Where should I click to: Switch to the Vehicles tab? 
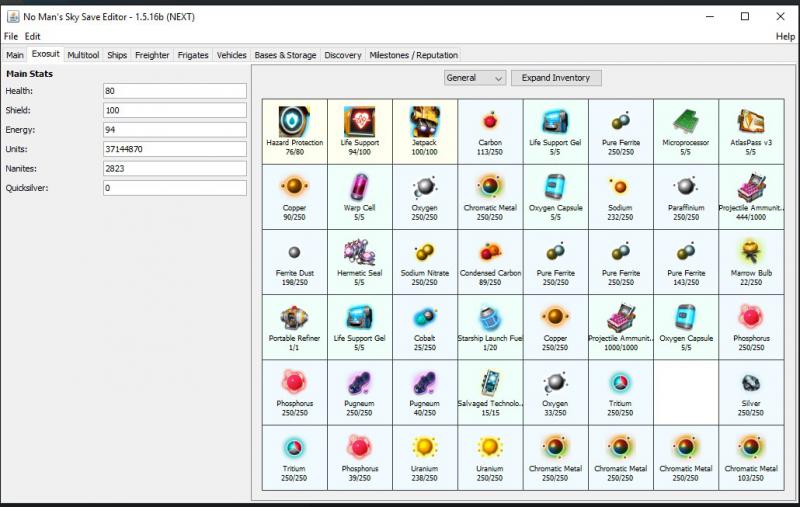(232, 55)
